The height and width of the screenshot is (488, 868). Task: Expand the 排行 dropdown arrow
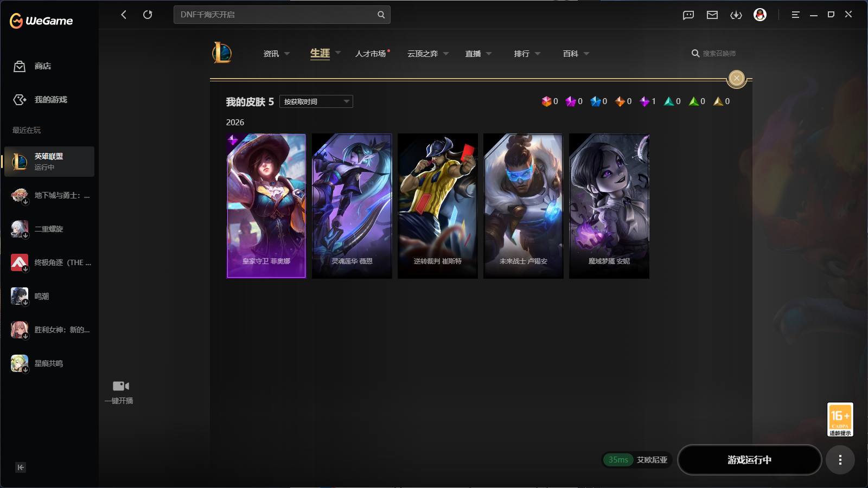pos(538,54)
